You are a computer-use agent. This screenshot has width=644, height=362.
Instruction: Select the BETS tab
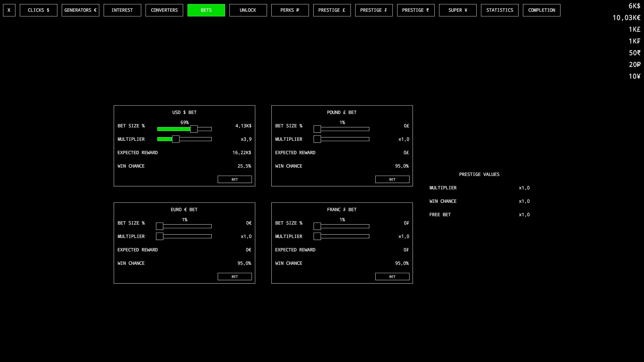[206, 10]
